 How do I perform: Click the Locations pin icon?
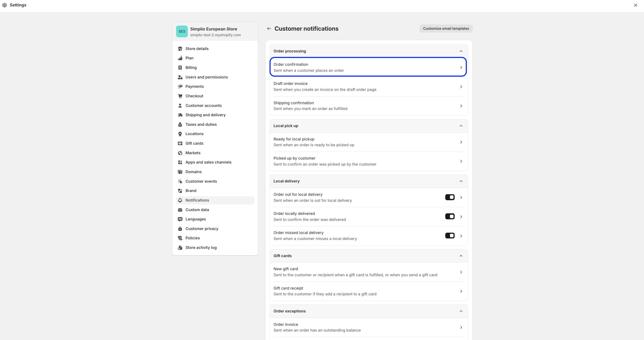(x=180, y=134)
